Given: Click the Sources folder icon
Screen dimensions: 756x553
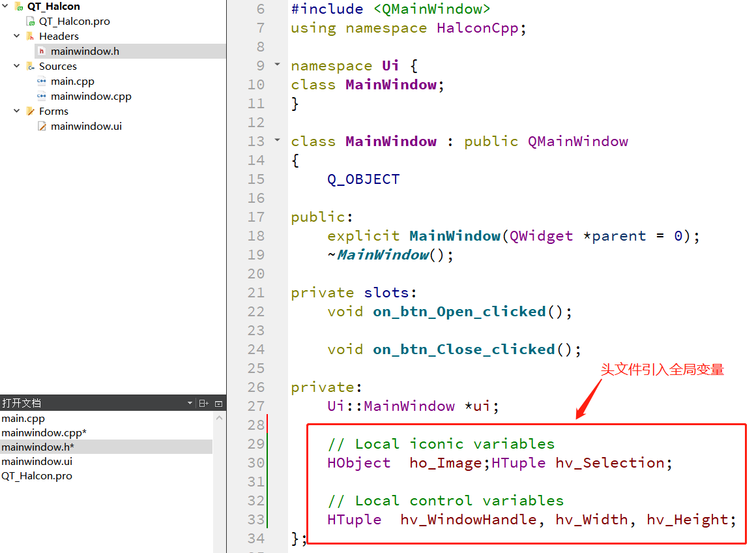Looking at the screenshot, I should 31,67.
